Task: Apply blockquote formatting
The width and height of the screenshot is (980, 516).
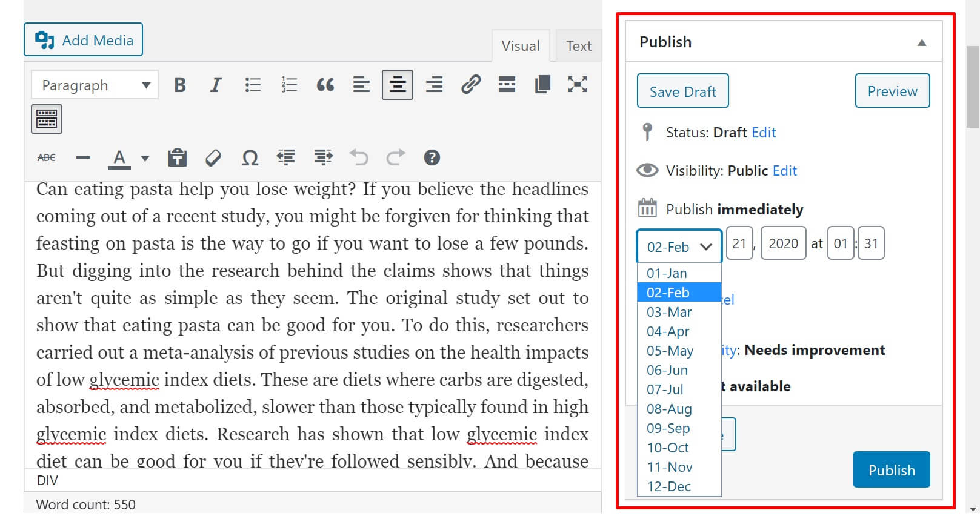Action: [x=325, y=85]
